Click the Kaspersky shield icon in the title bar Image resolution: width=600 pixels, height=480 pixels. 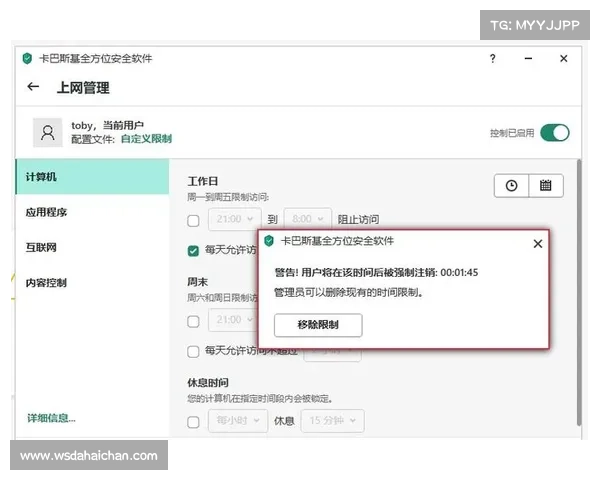(27, 59)
